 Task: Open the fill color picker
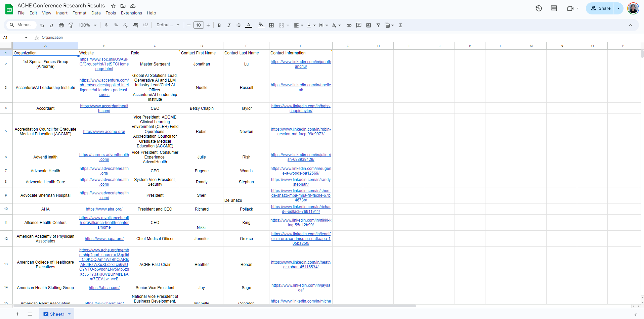[261, 25]
